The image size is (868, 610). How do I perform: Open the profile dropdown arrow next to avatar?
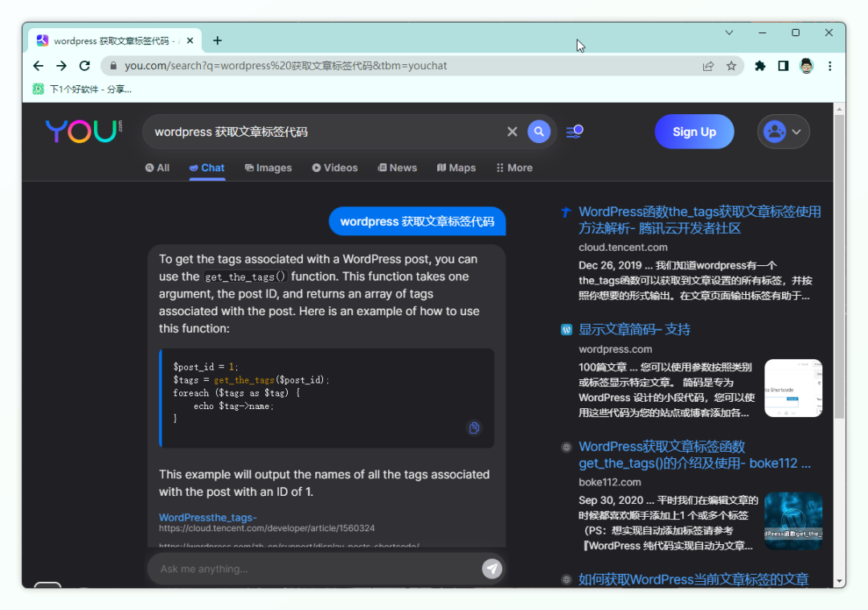(795, 131)
